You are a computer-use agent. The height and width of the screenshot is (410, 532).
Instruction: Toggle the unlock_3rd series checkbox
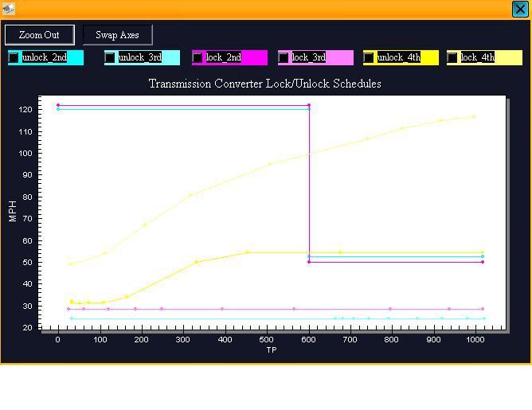tap(110, 57)
